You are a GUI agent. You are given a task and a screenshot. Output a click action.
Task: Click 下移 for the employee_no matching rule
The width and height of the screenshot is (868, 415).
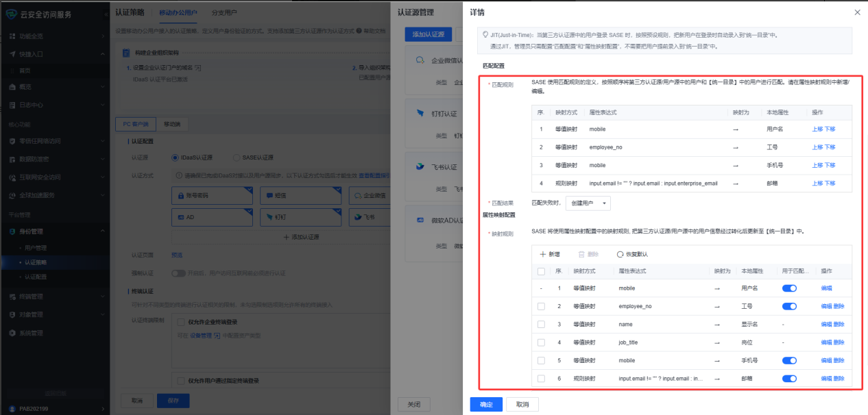[x=830, y=147]
